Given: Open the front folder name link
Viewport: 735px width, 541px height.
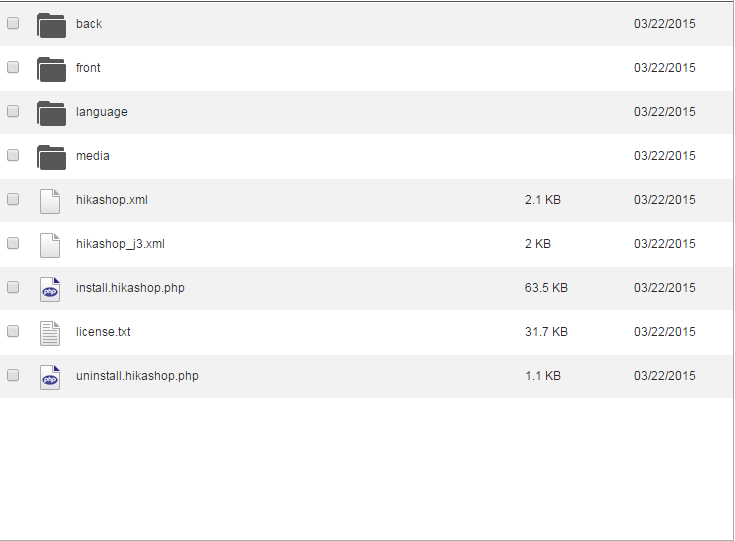Looking at the screenshot, I should click(x=88, y=68).
